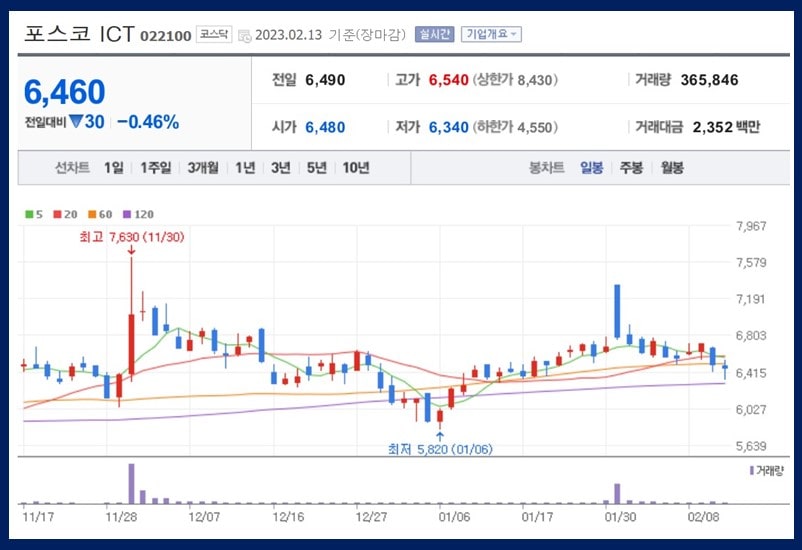Switch to 주봉 candlestick chart
This screenshot has height=550, width=802.
[632, 168]
